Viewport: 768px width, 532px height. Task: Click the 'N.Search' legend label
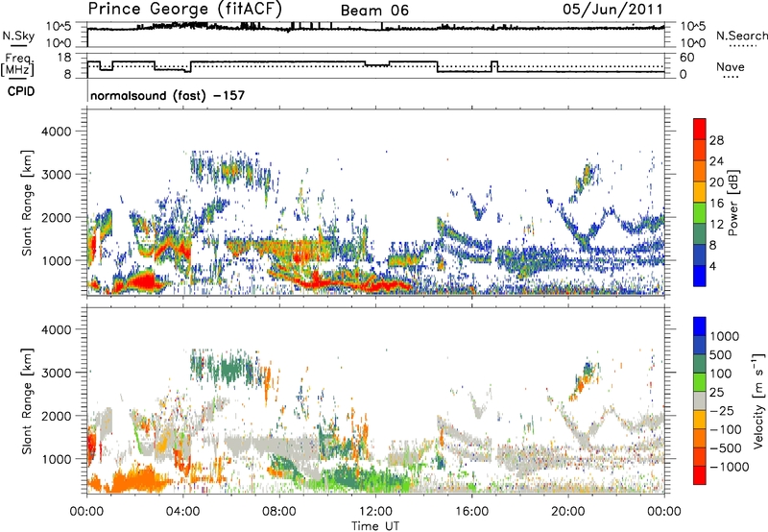741,36
